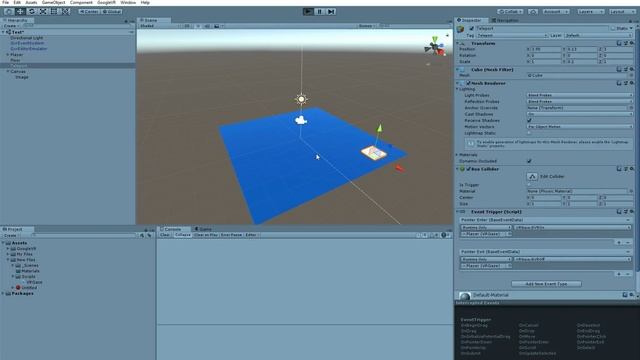Viewport: 640px width, 360px height.
Task: Select the Hand tool in toolbar
Action: [x=9, y=11]
